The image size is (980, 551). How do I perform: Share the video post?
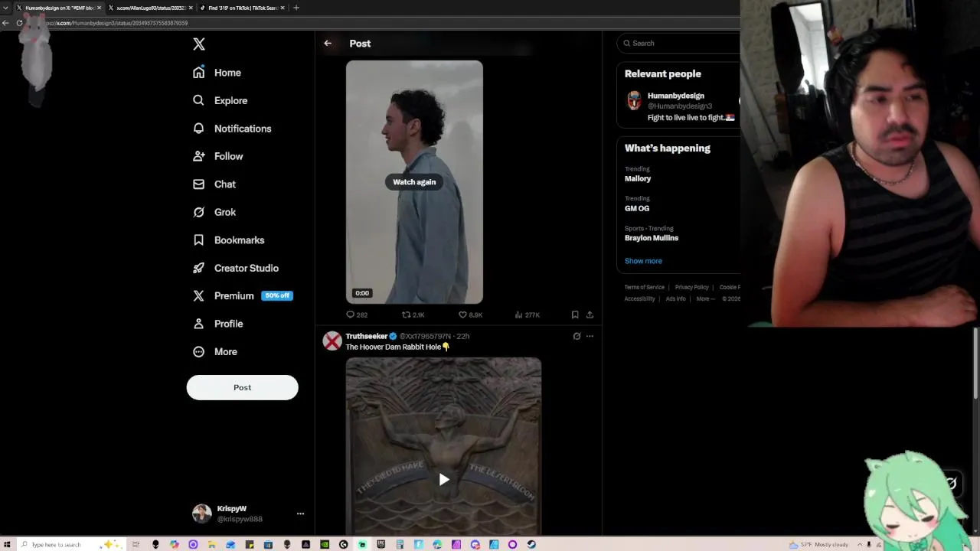(590, 315)
